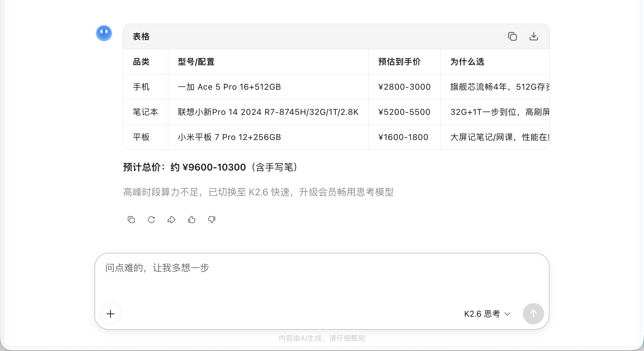This screenshot has width=644, height=351.
Task: Share the response
Action: click(172, 220)
